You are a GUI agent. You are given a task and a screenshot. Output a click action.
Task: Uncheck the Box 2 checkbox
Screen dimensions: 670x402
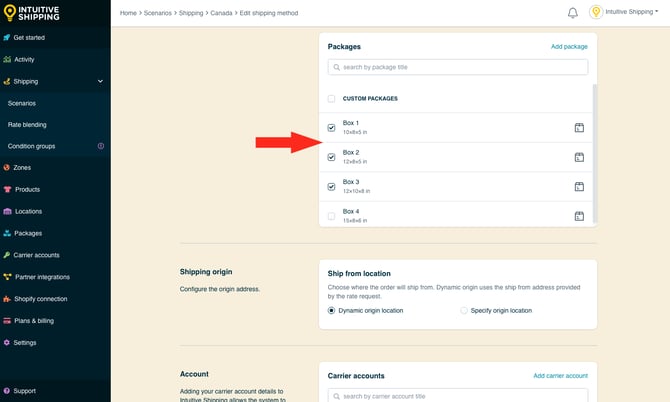point(331,157)
